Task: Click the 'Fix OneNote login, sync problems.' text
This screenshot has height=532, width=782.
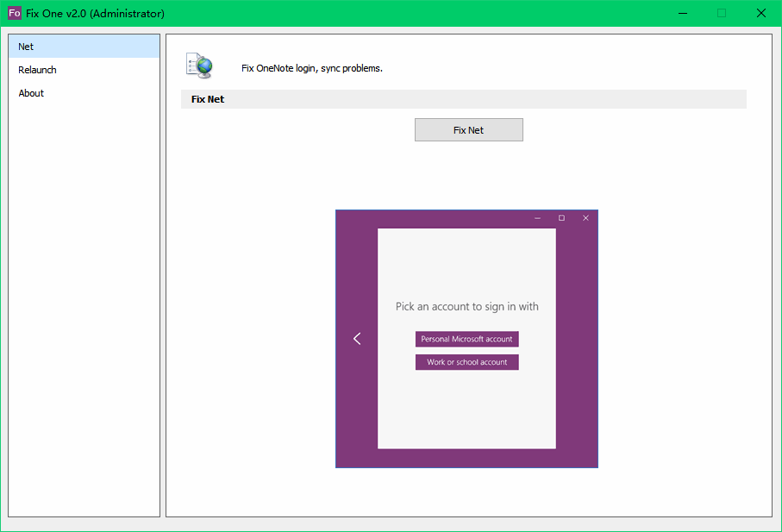Action: [312, 68]
